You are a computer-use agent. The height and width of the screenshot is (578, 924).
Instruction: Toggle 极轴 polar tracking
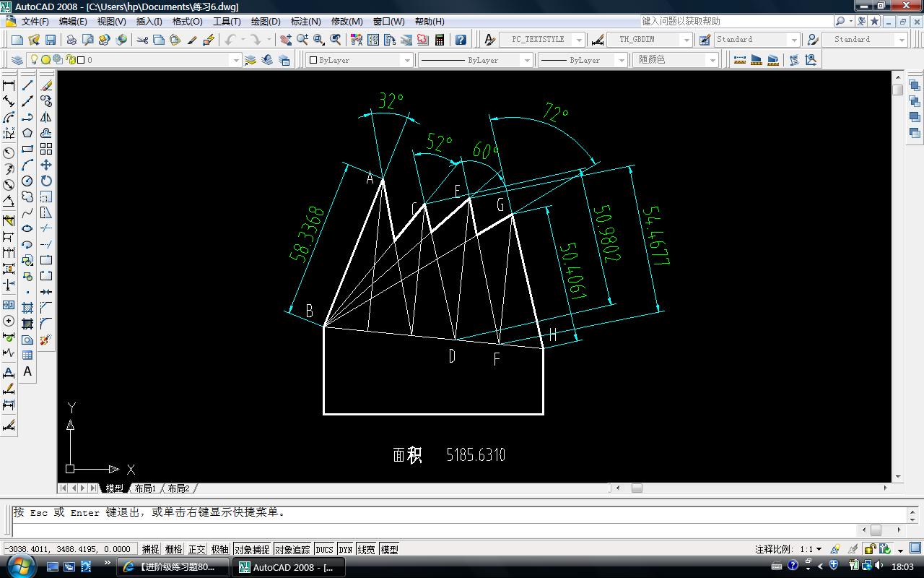[x=220, y=549]
